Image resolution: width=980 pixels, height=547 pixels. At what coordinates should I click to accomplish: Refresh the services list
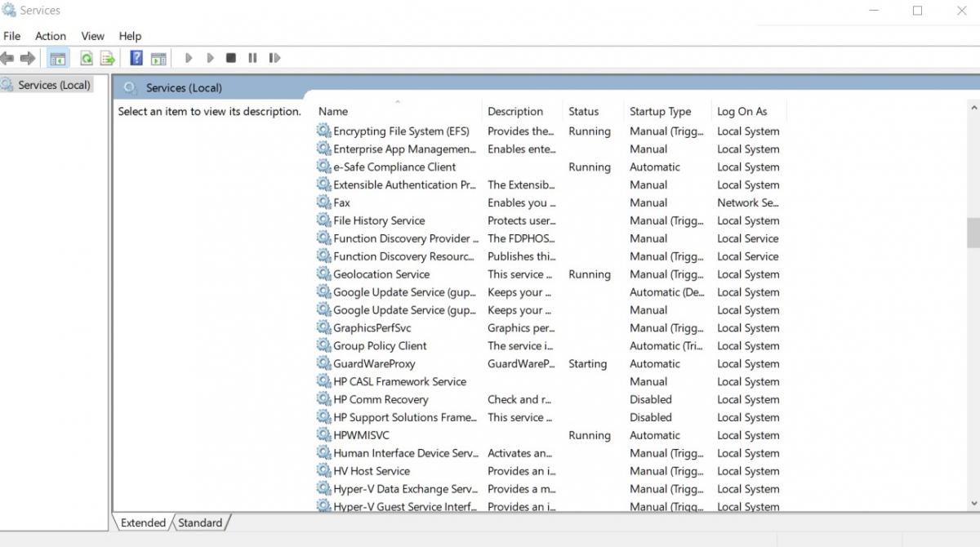[86, 58]
